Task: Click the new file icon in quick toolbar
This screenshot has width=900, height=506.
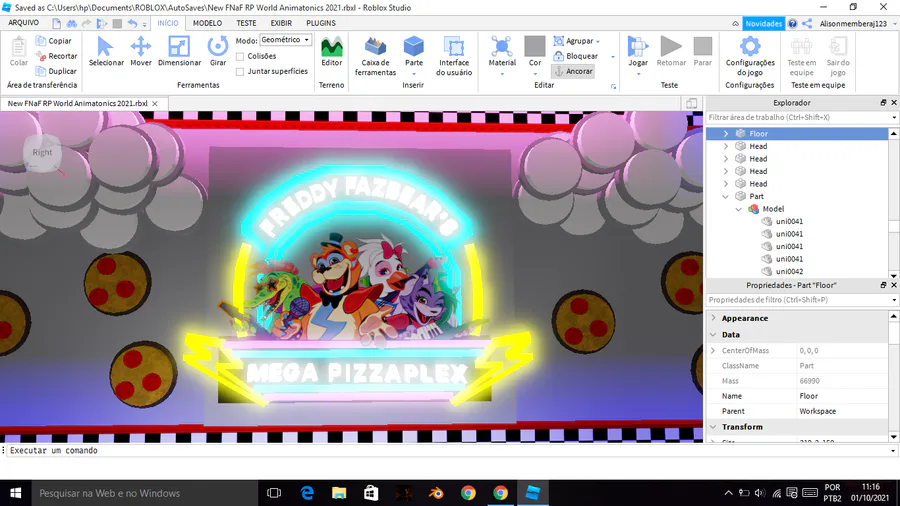Action: (x=56, y=24)
